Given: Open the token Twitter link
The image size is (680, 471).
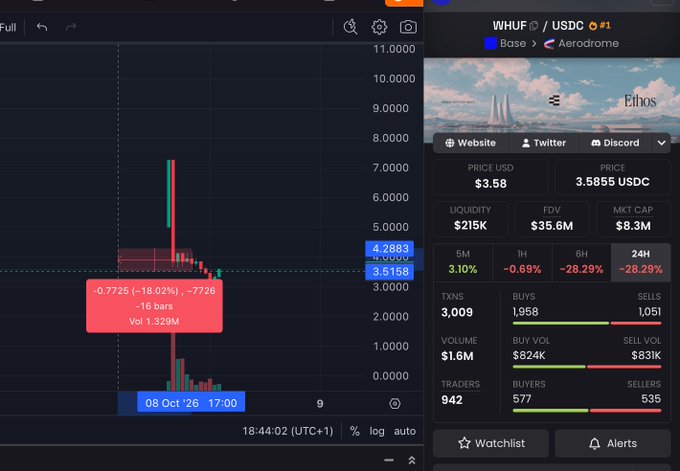Looking at the screenshot, I should point(544,143).
